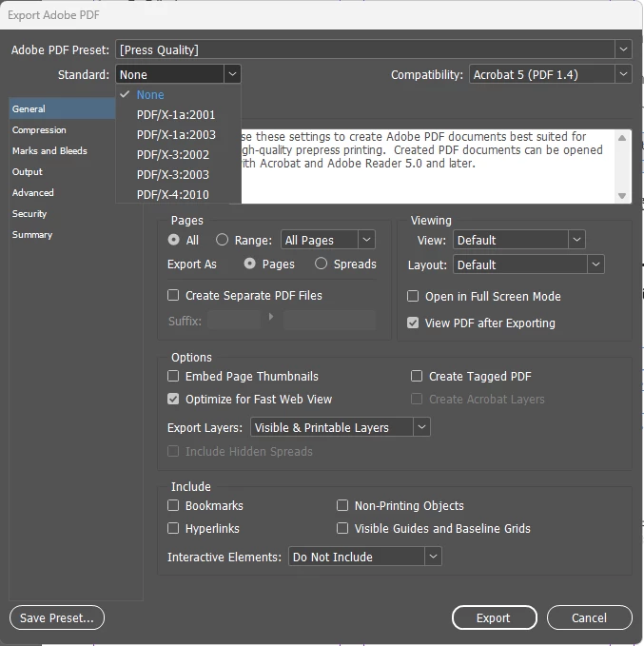Image resolution: width=644 pixels, height=646 pixels.
Task: Open the View dropdown in Viewing
Action: pos(519,240)
